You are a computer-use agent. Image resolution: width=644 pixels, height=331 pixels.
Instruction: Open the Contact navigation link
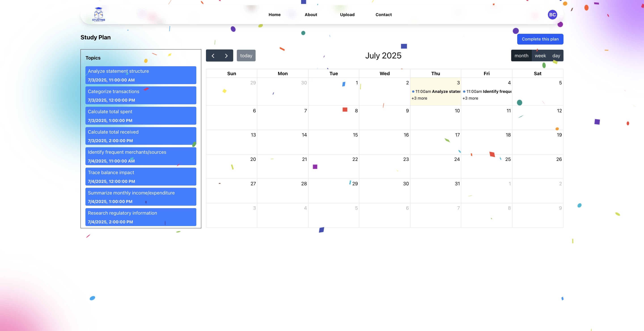click(383, 15)
